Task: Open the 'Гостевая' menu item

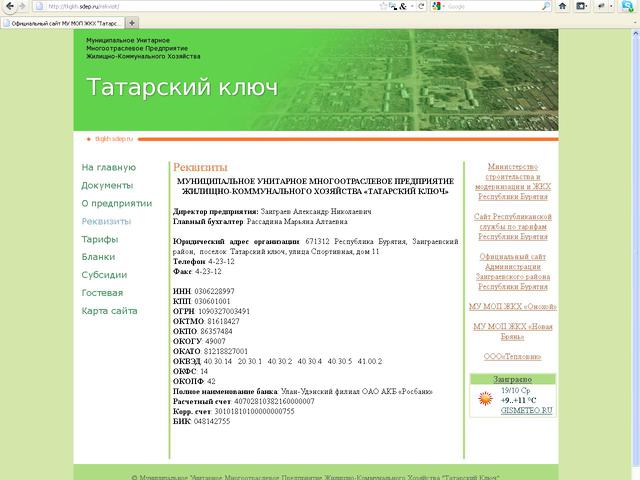Action: pyautogui.click(x=102, y=293)
